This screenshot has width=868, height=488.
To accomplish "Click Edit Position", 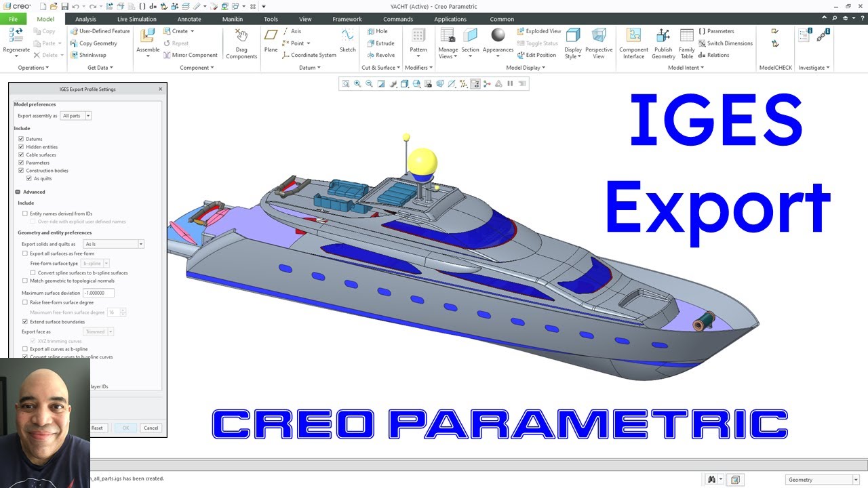I will pos(536,55).
